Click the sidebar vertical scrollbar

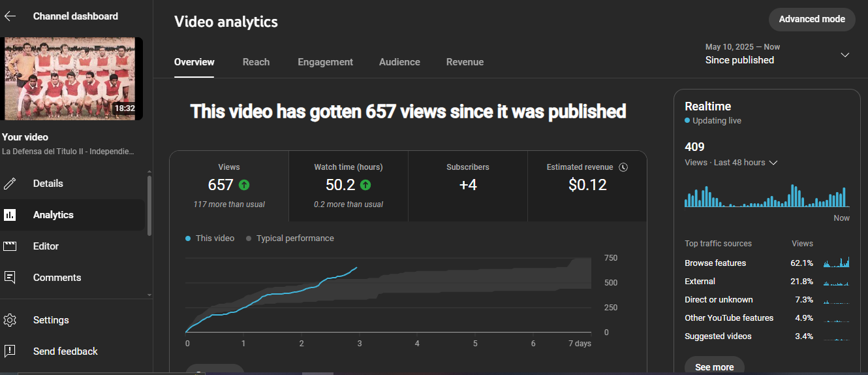(x=149, y=206)
